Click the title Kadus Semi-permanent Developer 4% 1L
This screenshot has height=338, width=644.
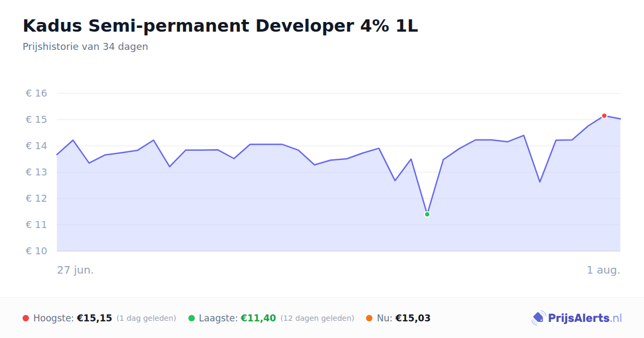[220, 26]
